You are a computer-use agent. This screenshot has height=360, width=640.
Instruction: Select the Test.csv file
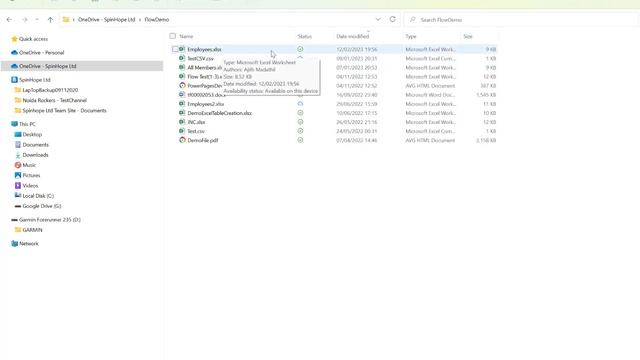(x=196, y=131)
